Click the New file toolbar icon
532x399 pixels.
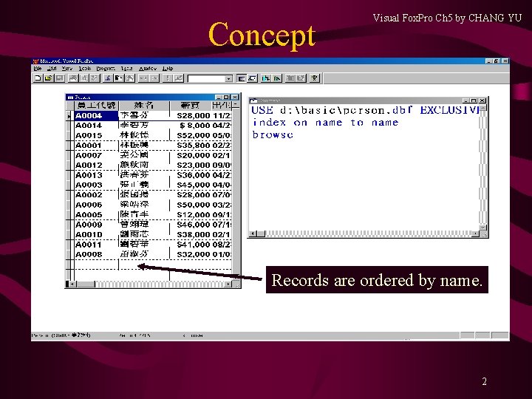[38, 78]
